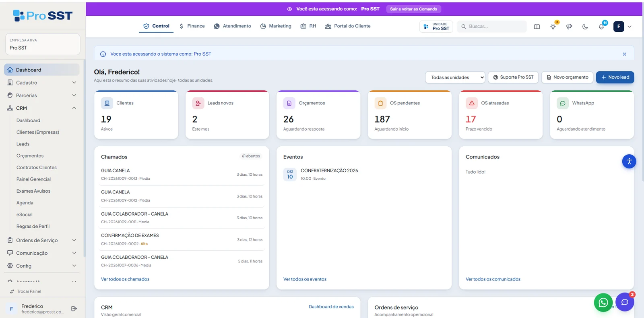Open the accessibility floating button

629,161
